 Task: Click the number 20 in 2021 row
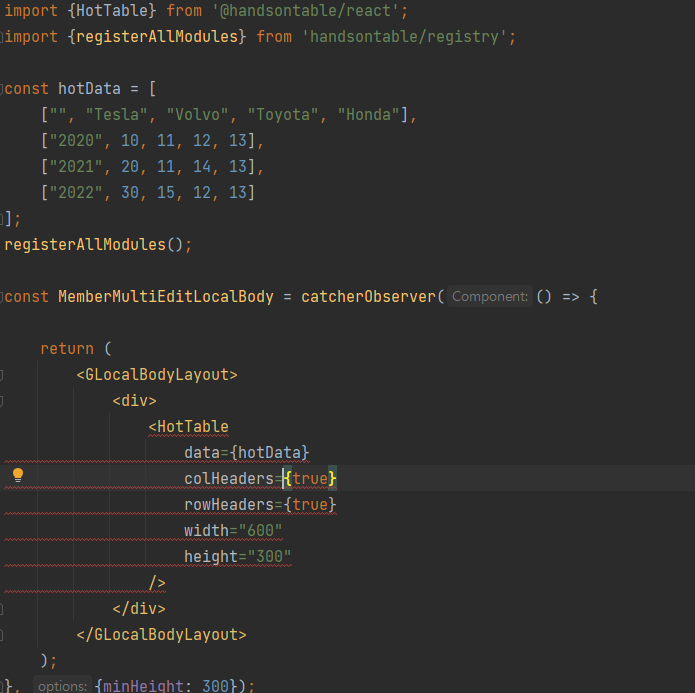tap(130, 167)
